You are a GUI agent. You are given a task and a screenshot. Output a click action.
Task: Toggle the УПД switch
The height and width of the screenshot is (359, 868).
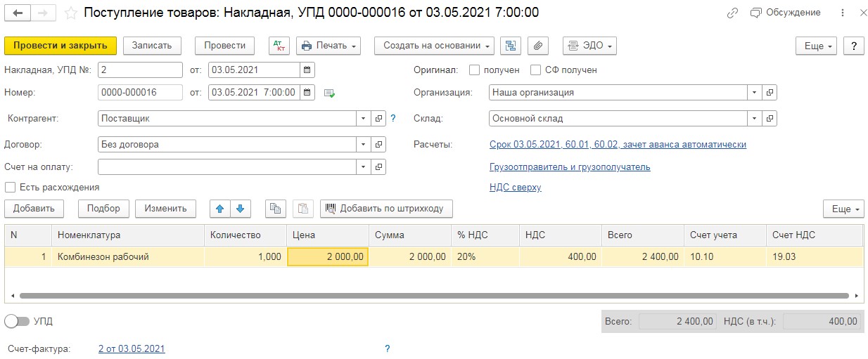click(17, 321)
